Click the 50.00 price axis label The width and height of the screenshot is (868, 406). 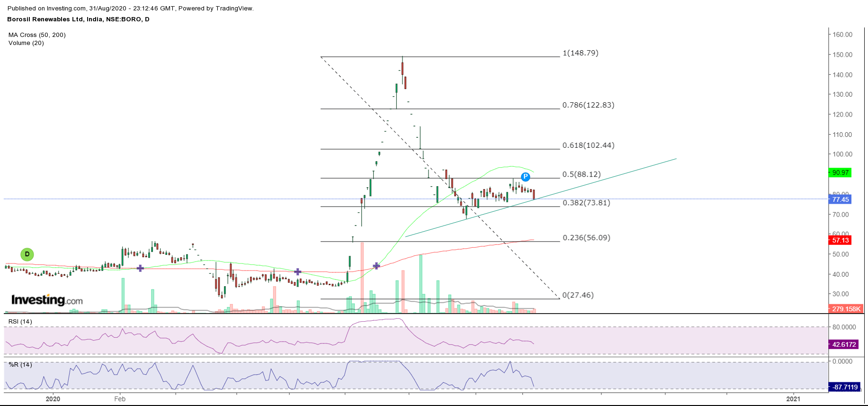(841, 254)
